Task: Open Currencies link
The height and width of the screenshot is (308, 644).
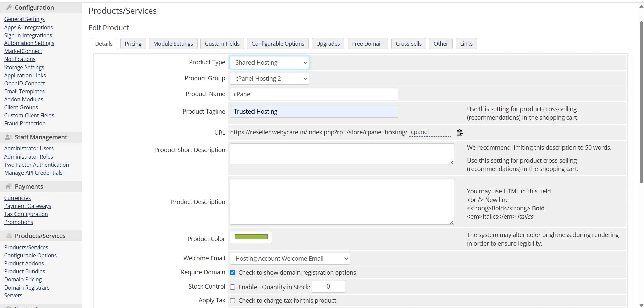Action: 17,198
